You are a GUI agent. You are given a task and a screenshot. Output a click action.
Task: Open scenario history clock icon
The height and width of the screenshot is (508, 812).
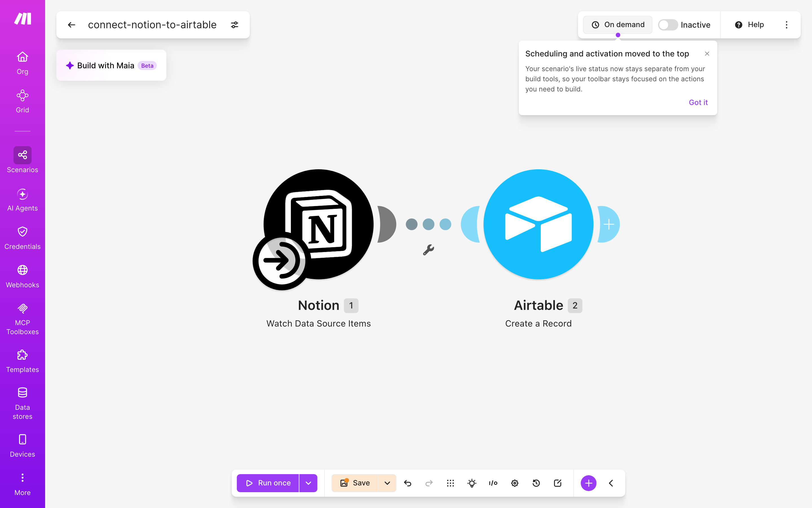pyautogui.click(x=536, y=483)
